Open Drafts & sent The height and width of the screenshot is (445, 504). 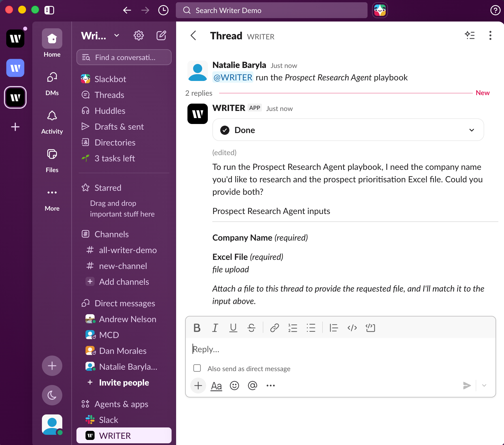(x=124, y=127)
